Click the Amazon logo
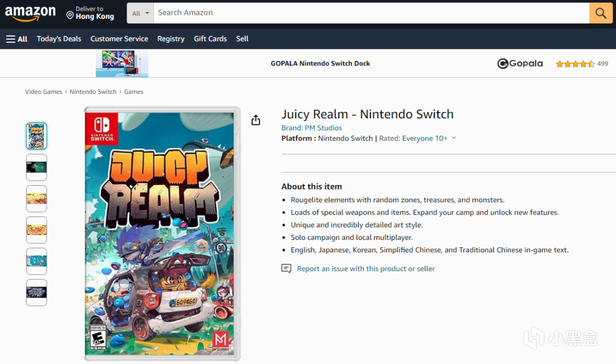Viewport: 616px width, 364px height. pos(30,13)
